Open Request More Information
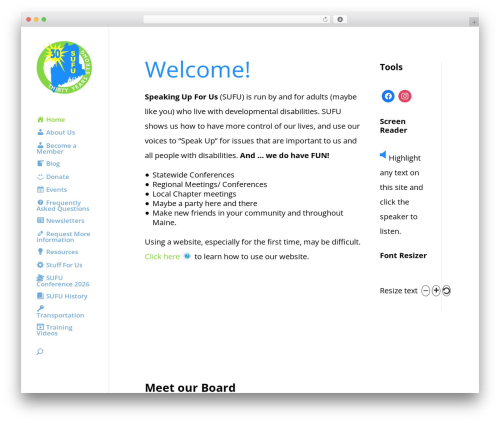500x423 pixels. point(63,237)
